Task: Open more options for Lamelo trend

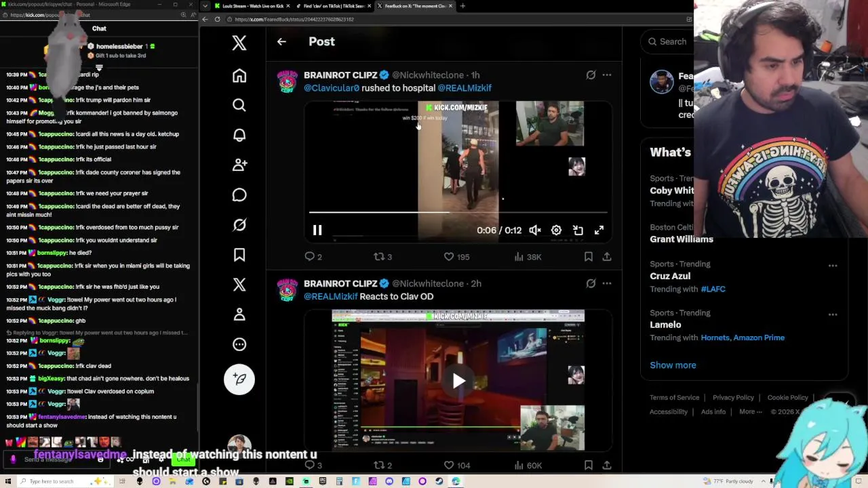Action: point(833,314)
